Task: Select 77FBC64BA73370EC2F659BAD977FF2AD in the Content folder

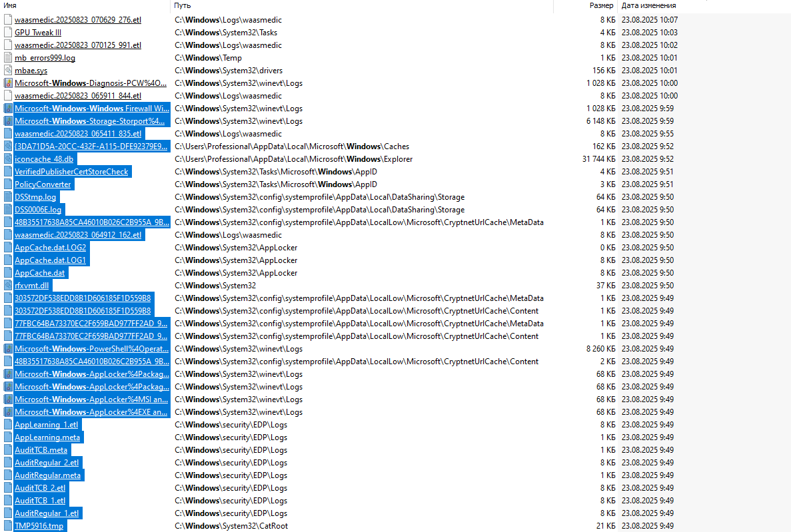Action: pos(91,336)
